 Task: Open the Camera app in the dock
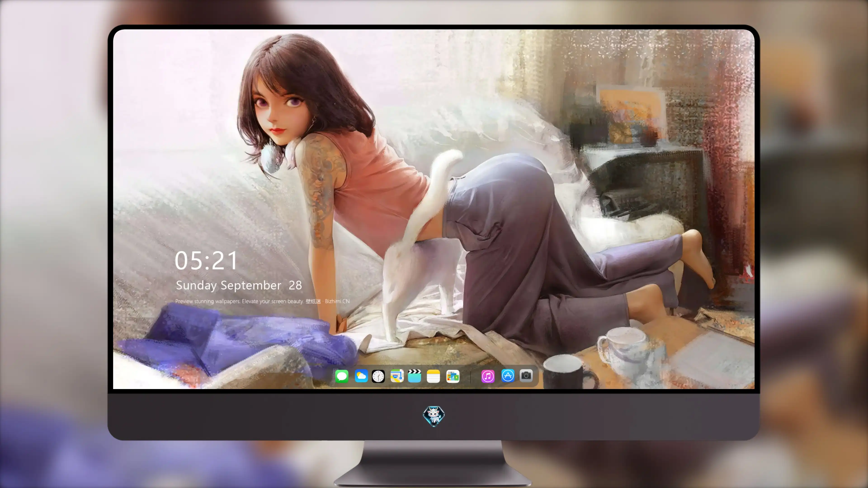[x=526, y=375]
